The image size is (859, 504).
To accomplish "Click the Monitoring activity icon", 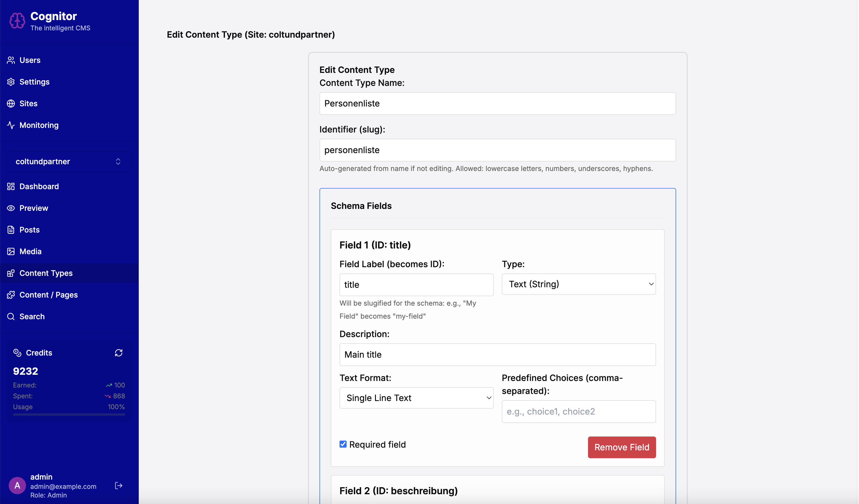I will pyautogui.click(x=11, y=125).
